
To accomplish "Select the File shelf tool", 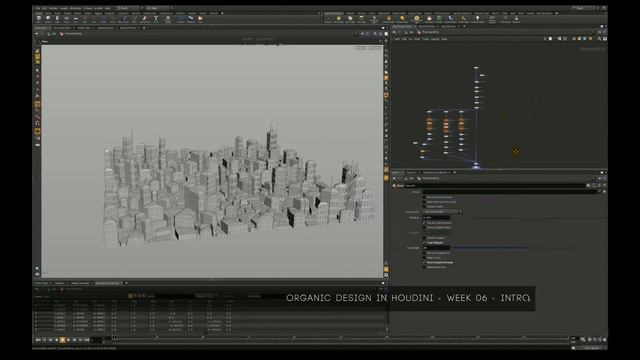I will click(200, 18).
